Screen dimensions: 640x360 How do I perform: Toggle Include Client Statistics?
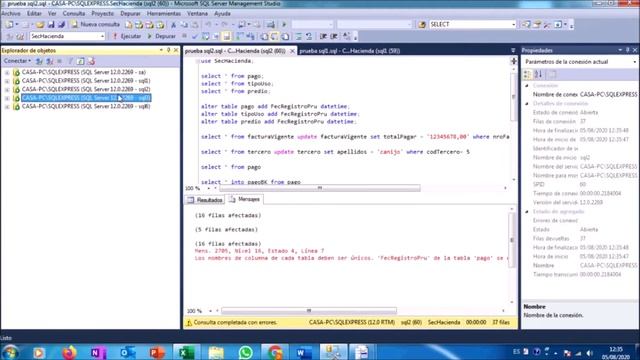pyautogui.click(x=250, y=36)
